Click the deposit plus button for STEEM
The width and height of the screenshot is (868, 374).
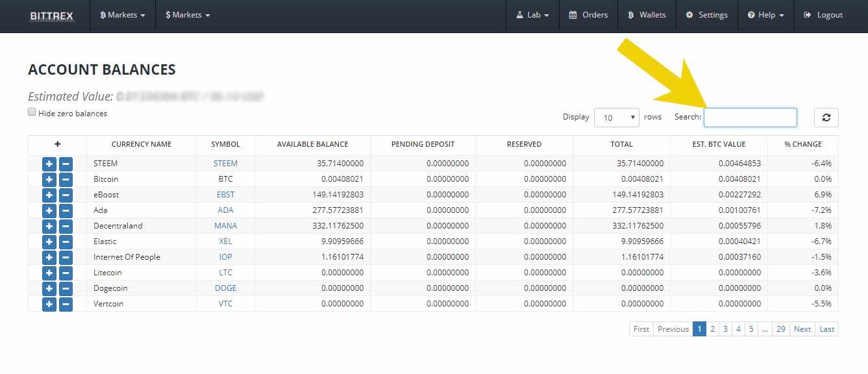[49, 164]
